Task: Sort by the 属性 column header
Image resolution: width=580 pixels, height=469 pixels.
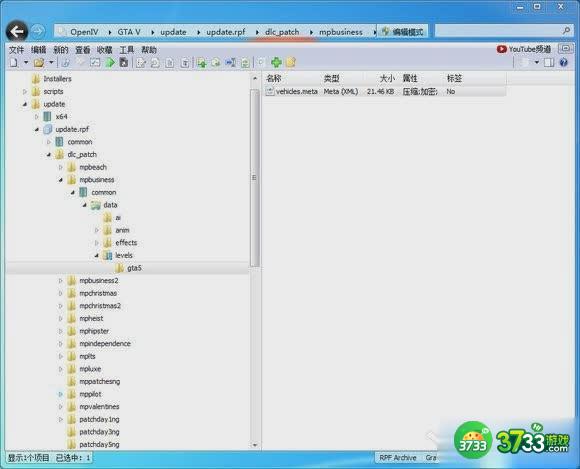Action: tap(410, 78)
